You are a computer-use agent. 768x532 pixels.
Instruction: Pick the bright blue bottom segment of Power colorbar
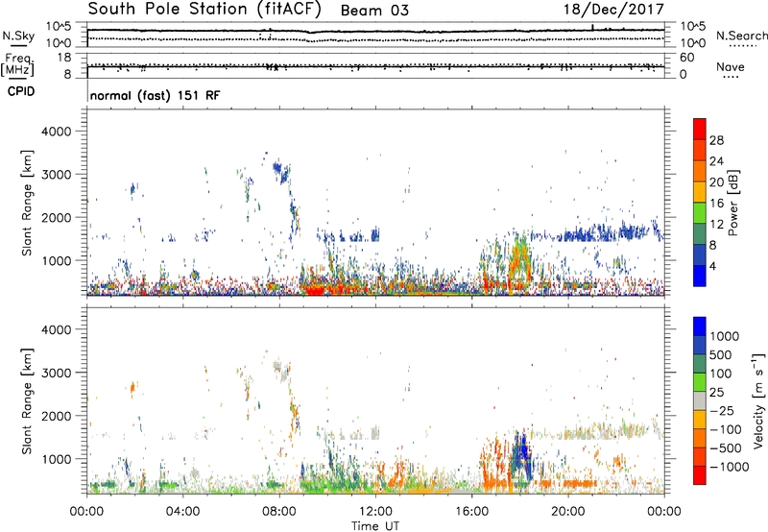(700, 276)
